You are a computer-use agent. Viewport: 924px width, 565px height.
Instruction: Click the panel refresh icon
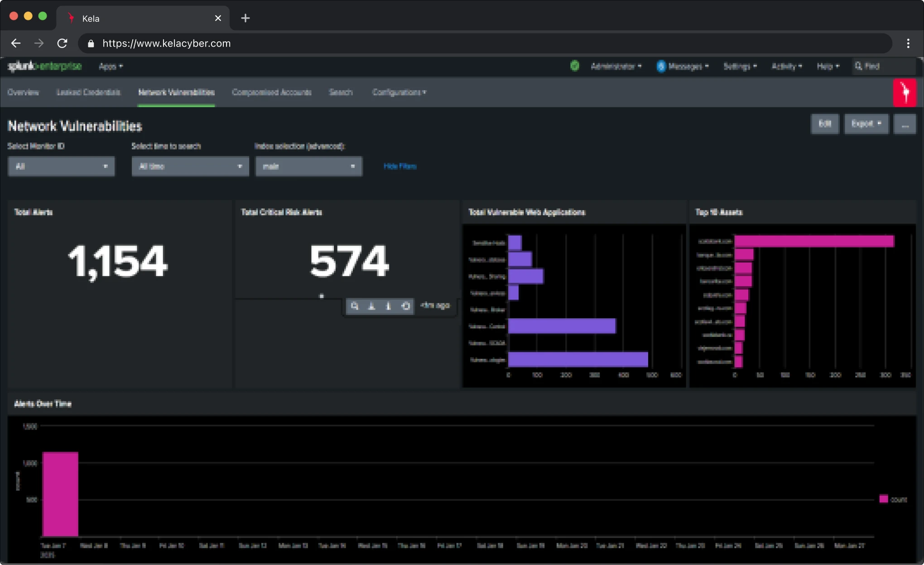406,306
